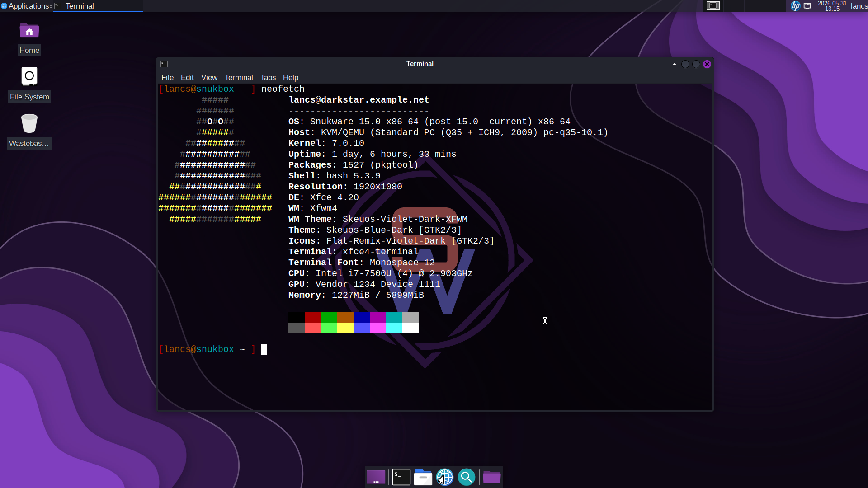Viewport: 868px width, 488px height.
Task: Open the Help menu in Terminal
Action: tap(291, 77)
